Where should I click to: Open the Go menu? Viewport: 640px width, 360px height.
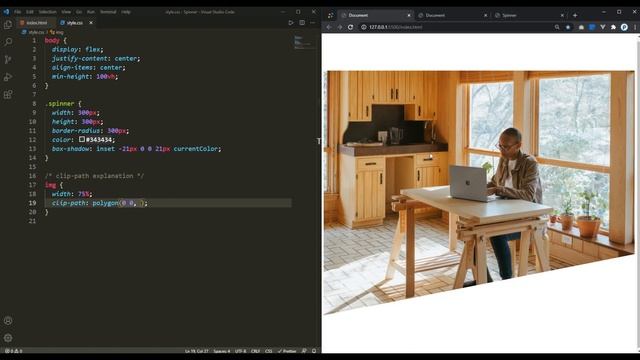click(x=79, y=12)
